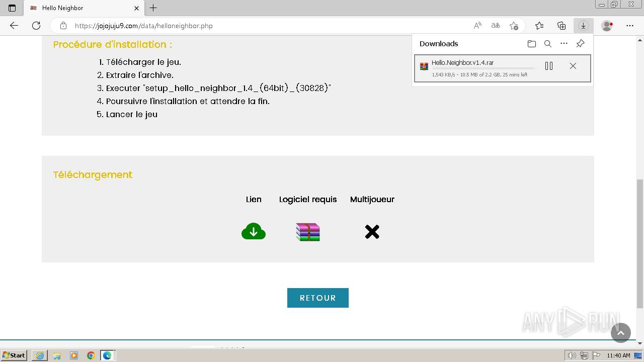Image resolution: width=644 pixels, height=362 pixels.
Task: Click the Action Center flag icon
Action: 596,355
